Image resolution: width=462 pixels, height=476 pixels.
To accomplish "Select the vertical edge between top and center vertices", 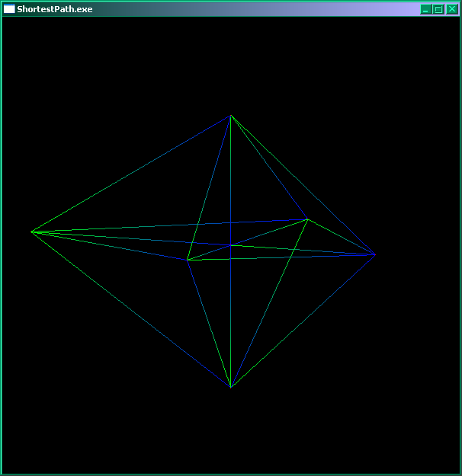I will point(231,180).
